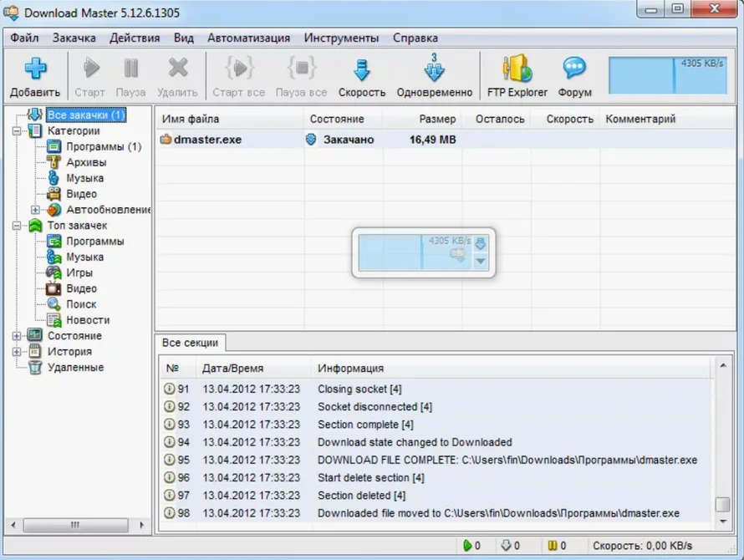Click the Информация log column header

pyautogui.click(x=512, y=369)
